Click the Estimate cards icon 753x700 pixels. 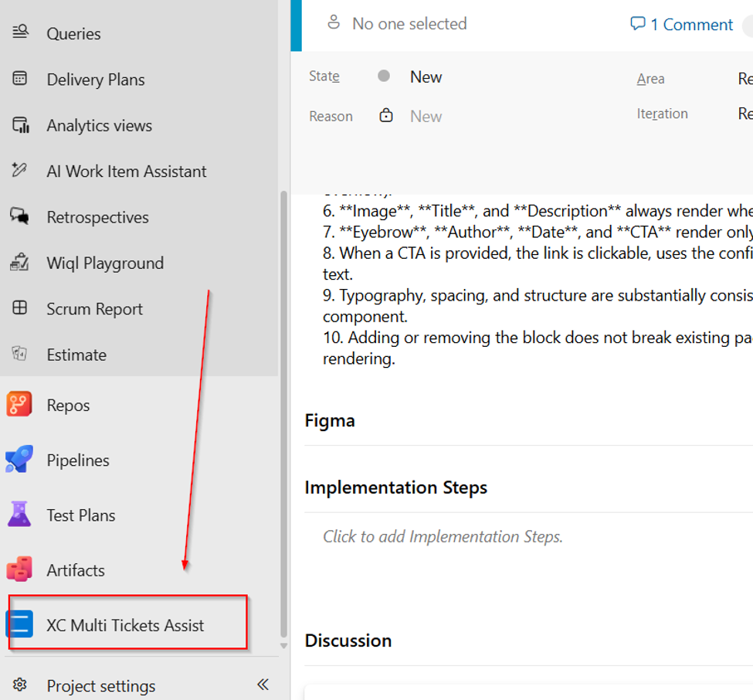pyautogui.click(x=19, y=354)
